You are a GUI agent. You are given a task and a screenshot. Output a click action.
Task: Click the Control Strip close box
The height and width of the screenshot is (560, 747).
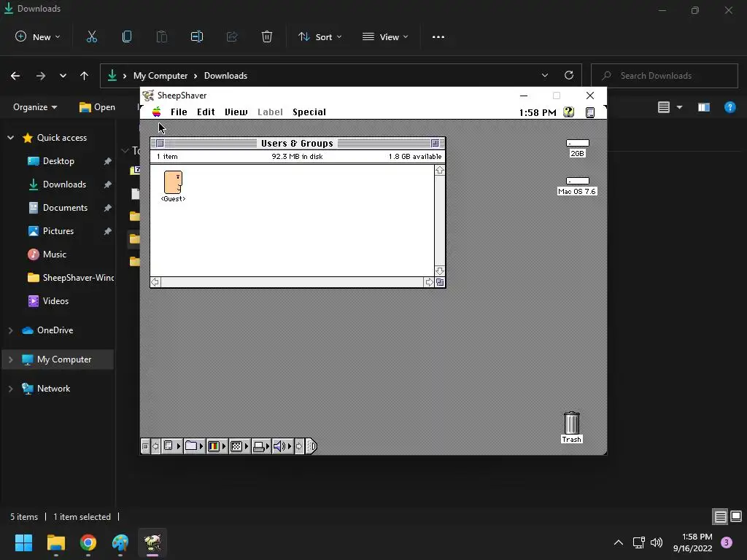[145, 446]
